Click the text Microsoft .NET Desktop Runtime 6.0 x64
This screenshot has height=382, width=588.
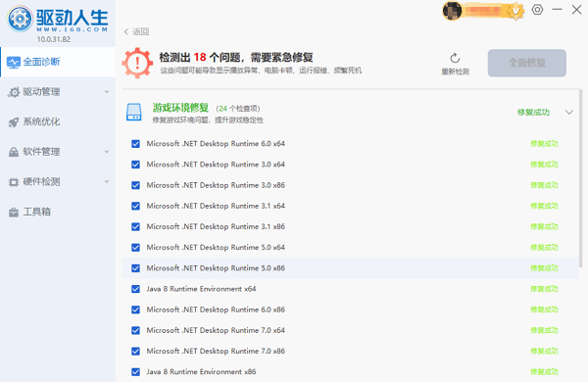point(216,144)
